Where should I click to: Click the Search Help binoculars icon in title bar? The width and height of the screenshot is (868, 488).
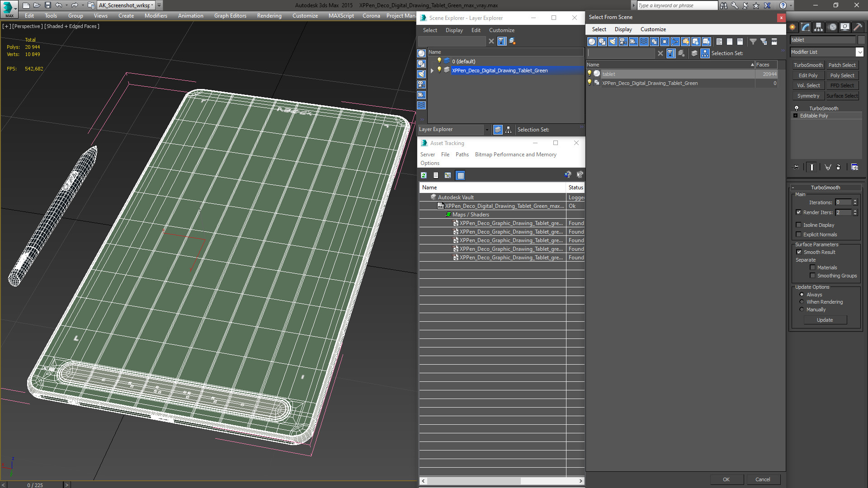(724, 5)
